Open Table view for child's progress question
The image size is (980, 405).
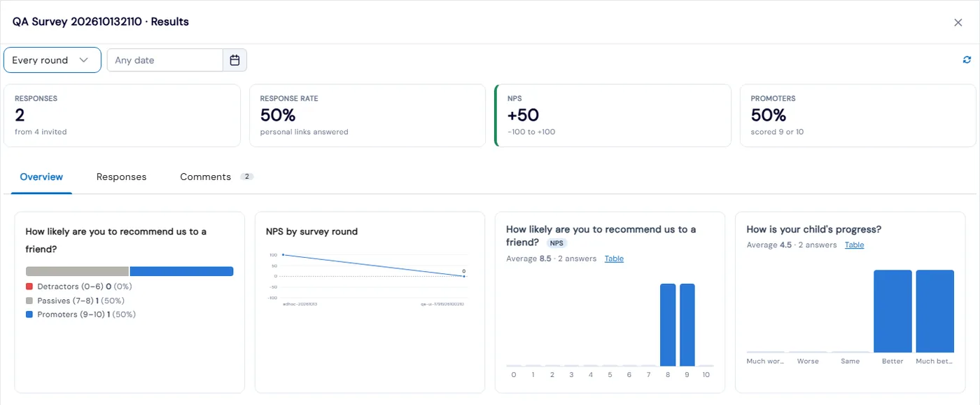pyautogui.click(x=854, y=245)
